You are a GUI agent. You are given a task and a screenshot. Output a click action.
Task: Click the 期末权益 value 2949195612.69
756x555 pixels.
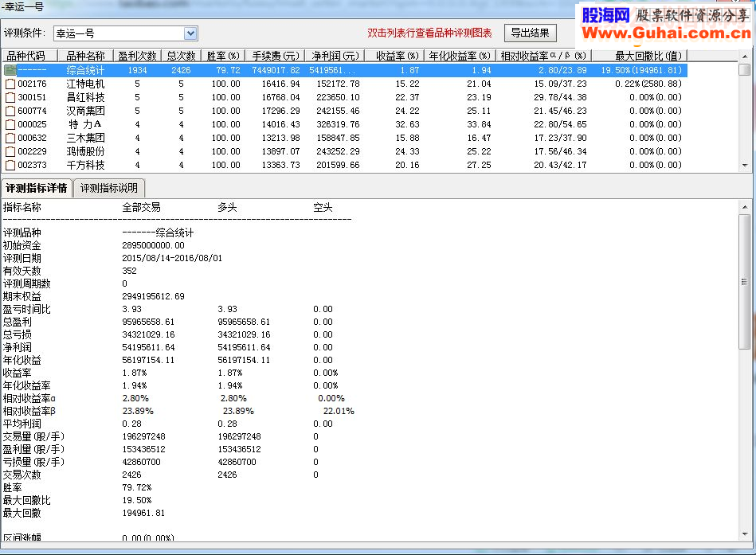tap(153, 296)
